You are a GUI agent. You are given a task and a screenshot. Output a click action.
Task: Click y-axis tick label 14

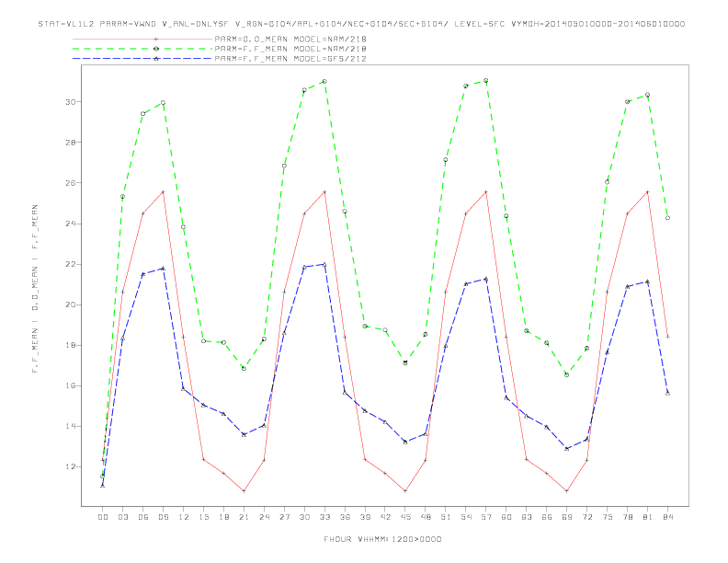70,427
